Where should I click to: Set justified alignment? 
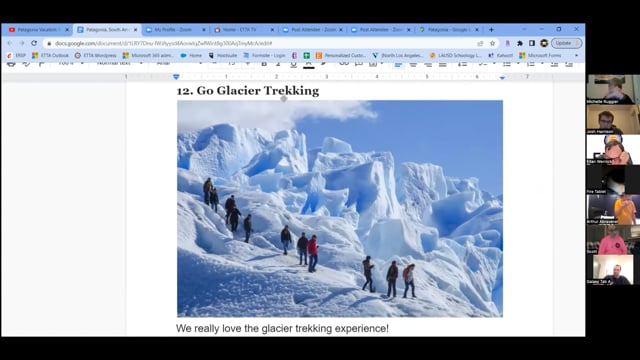[442, 64]
